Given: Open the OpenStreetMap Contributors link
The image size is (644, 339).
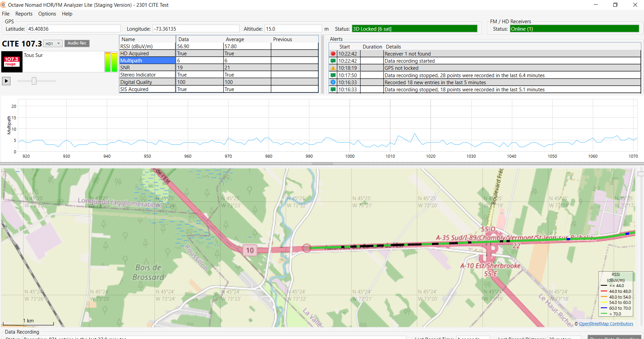Looking at the screenshot, I should point(606,324).
